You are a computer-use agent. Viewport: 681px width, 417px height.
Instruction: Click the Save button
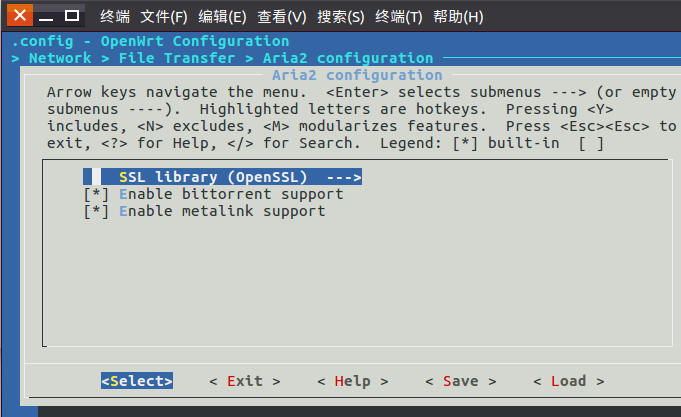pyautogui.click(x=460, y=381)
